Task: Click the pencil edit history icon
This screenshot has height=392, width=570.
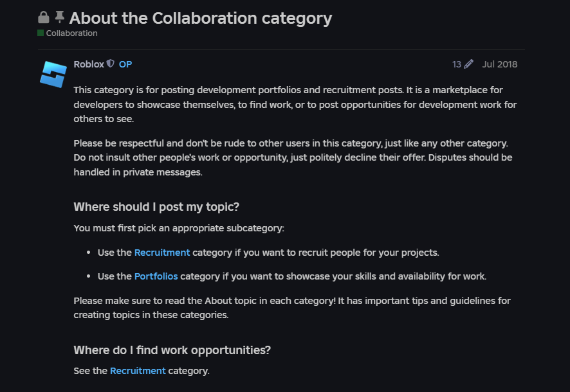Action: click(468, 64)
